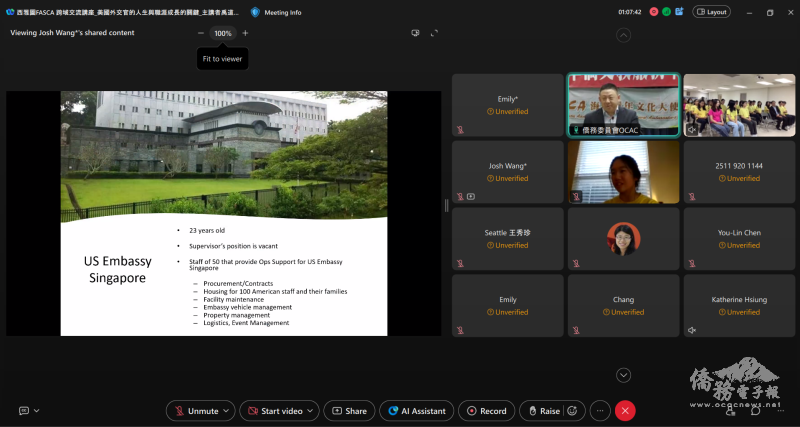This screenshot has height=427, width=800.
Task: Open the emoji reactions picker
Action: point(574,411)
